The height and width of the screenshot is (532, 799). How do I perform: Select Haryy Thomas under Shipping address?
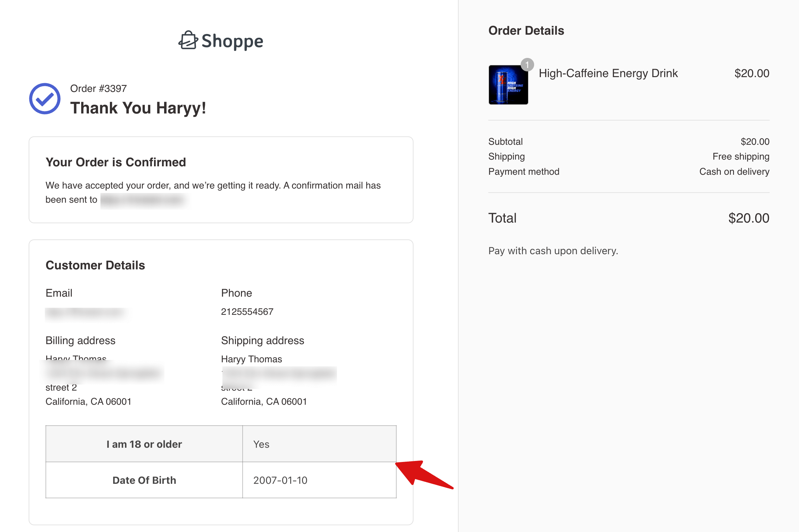coord(252,359)
